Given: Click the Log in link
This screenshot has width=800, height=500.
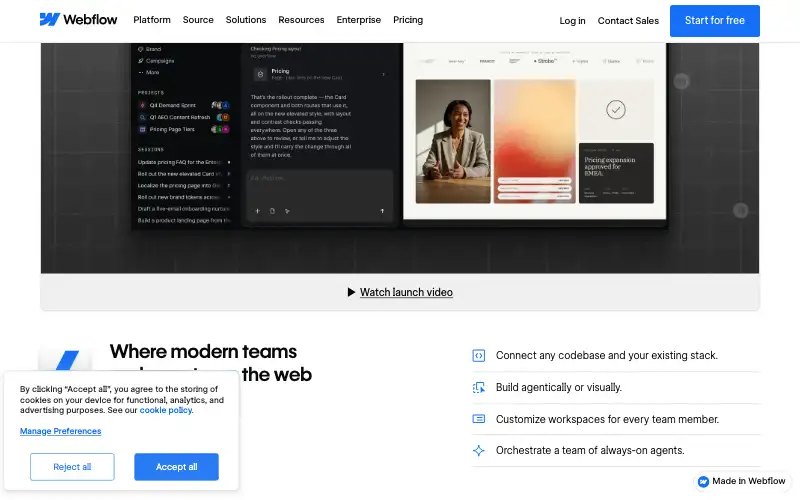Looking at the screenshot, I should 572,21.
